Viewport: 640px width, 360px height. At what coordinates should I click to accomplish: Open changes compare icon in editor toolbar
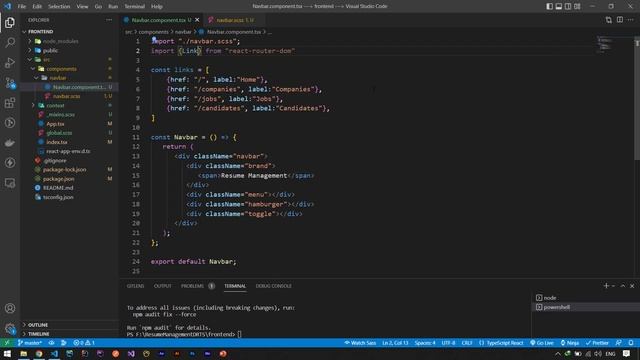click(609, 20)
